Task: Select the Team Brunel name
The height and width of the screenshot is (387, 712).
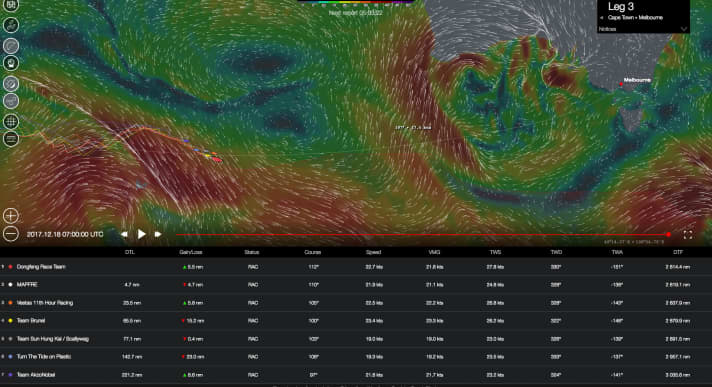Action: [31, 321]
